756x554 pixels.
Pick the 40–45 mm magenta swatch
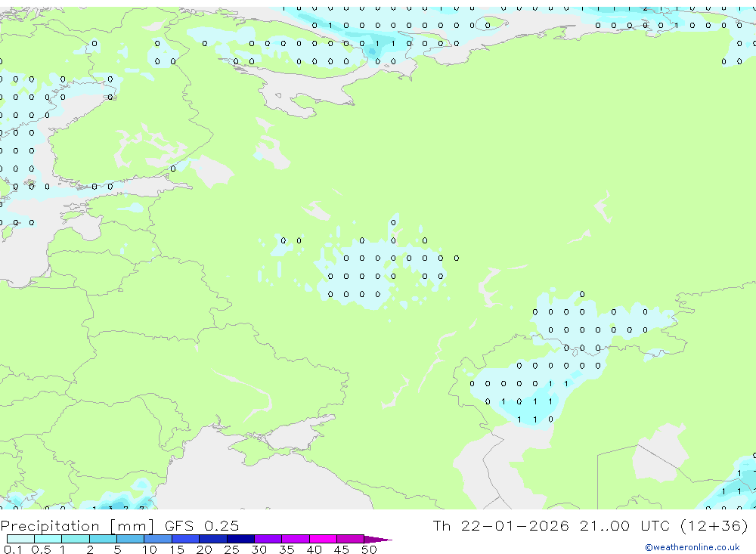(x=323, y=539)
